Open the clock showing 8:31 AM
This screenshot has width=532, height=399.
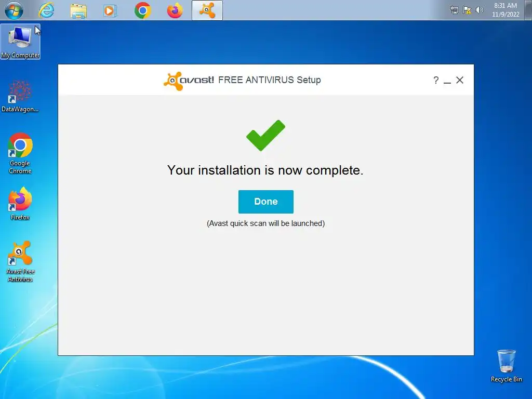pyautogui.click(x=506, y=10)
